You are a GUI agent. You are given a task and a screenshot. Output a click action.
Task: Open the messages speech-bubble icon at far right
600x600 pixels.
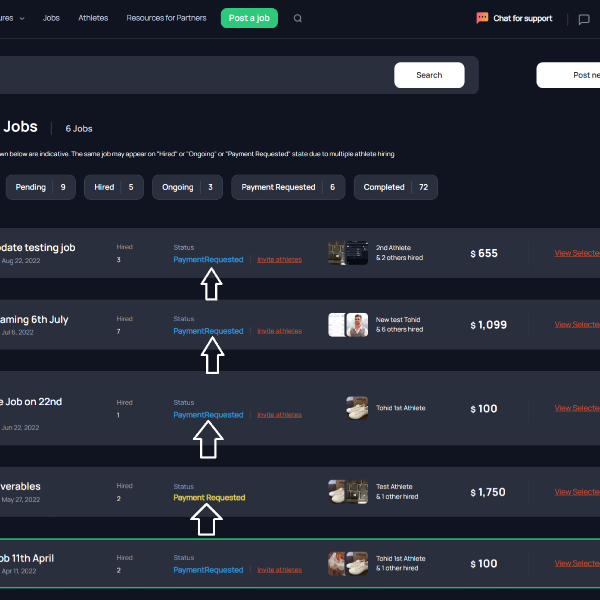(x=584, y=19)
